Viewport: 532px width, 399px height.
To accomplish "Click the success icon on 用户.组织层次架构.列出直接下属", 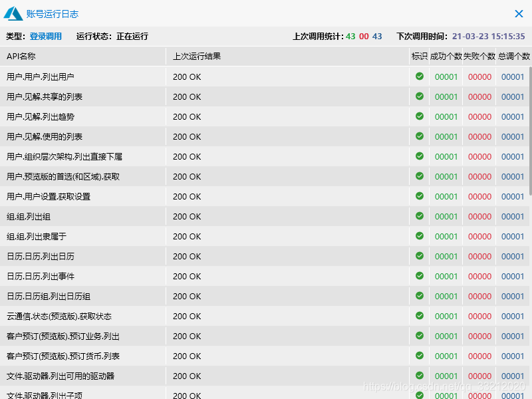I will pyautogui.click(x=420, y=156).
